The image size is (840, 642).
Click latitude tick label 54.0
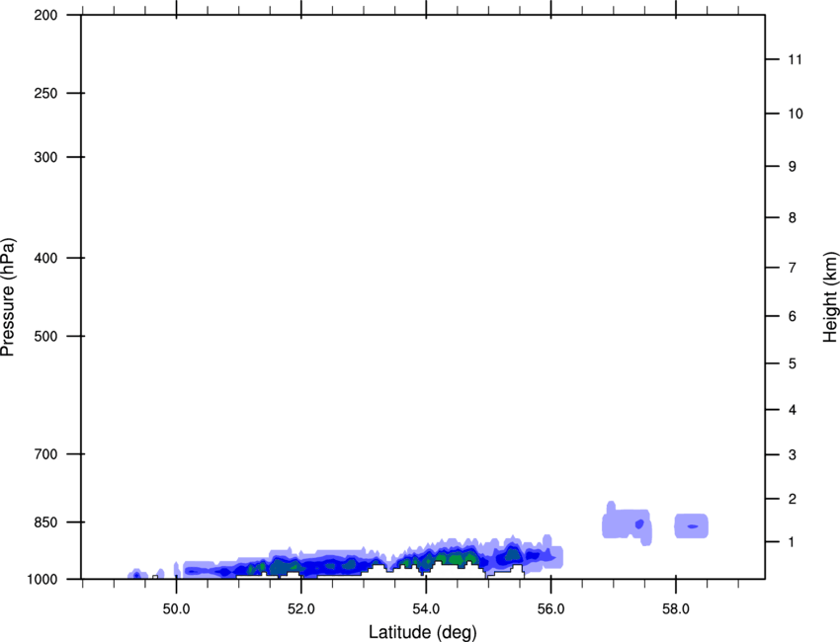pos(426,609)
